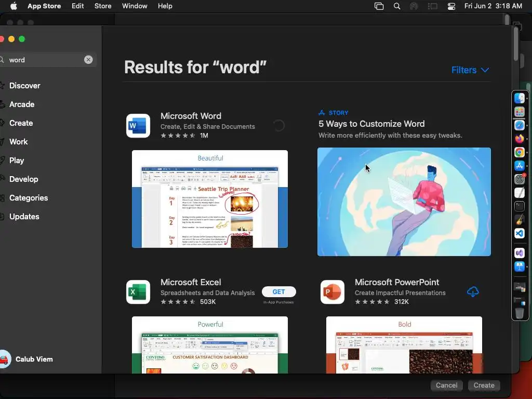
Task: Click the Results for "word" heading
Action: click(x=195, y=67)
